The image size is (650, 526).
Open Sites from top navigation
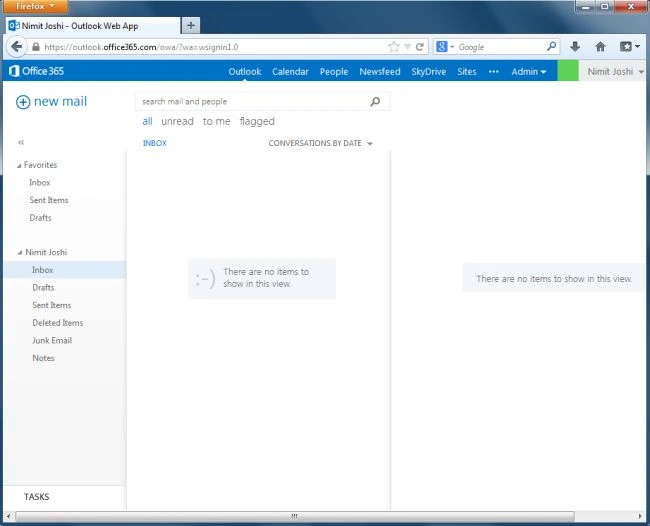point(467,72)
